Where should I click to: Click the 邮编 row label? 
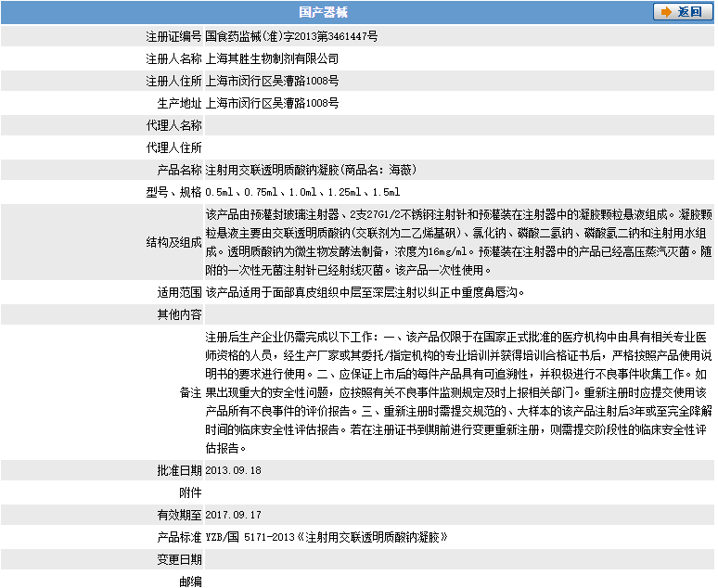(189, 581)
